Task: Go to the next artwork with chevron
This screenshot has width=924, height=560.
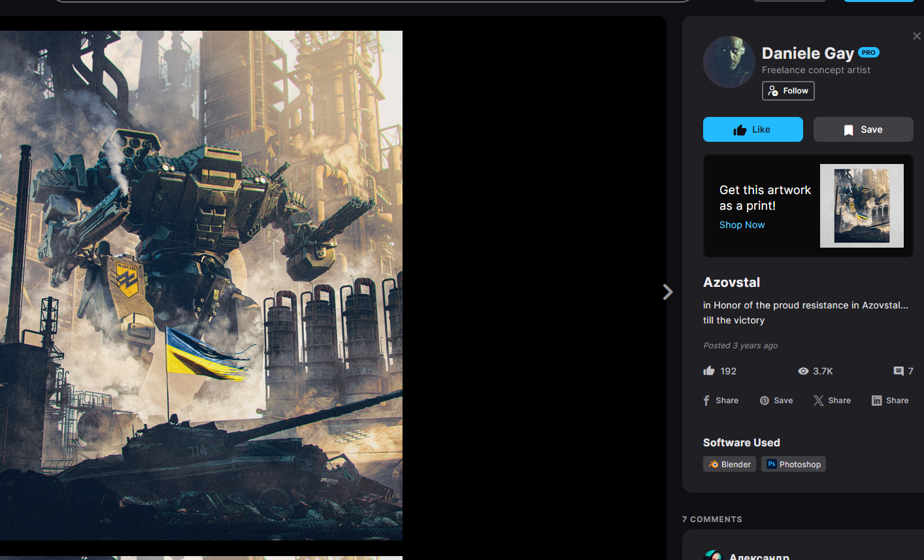Action: pos(667,292)
